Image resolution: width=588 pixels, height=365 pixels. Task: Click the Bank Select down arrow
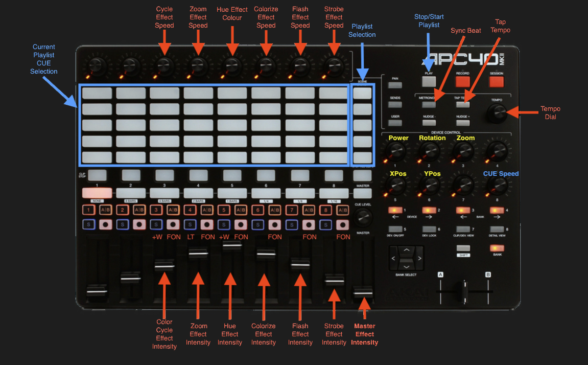[407, 266]
